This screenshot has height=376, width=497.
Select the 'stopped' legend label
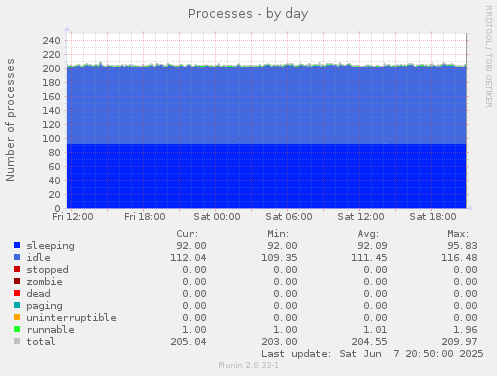pyautogui.click(x=47, y=270)
